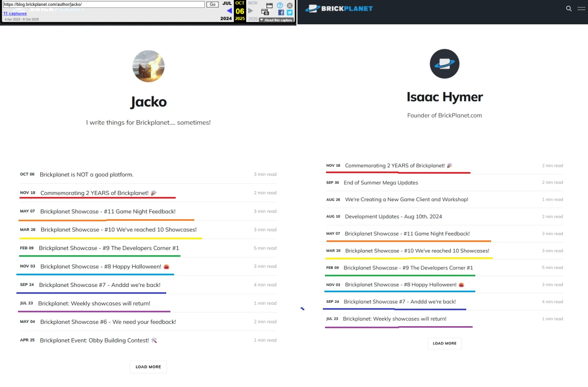Screen dimensions: 588x387
Task: Click the 'AUG 10' date label
Action: coord(333,217)
